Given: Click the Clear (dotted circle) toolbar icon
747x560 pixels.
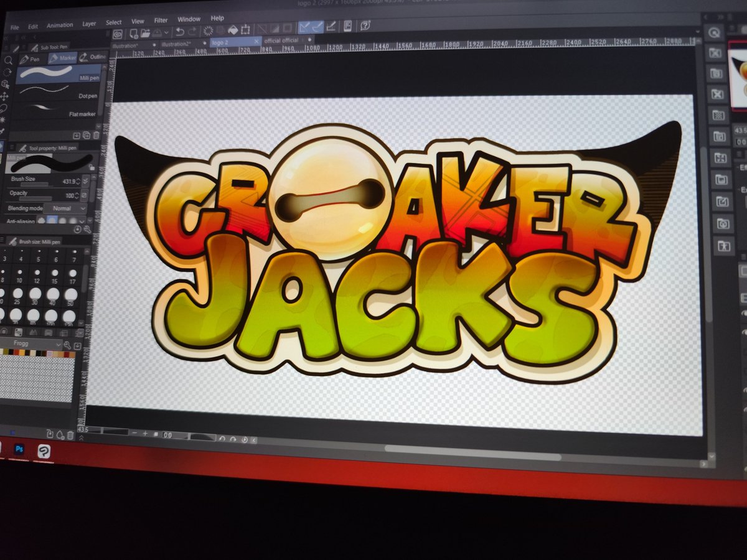Looking at the screenshot, I should 208,31.
